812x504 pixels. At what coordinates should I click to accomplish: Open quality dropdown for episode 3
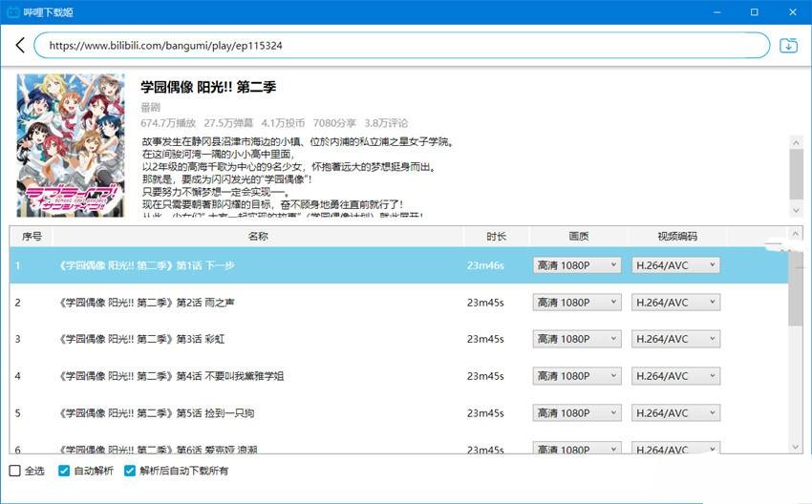tap(577, 339)
